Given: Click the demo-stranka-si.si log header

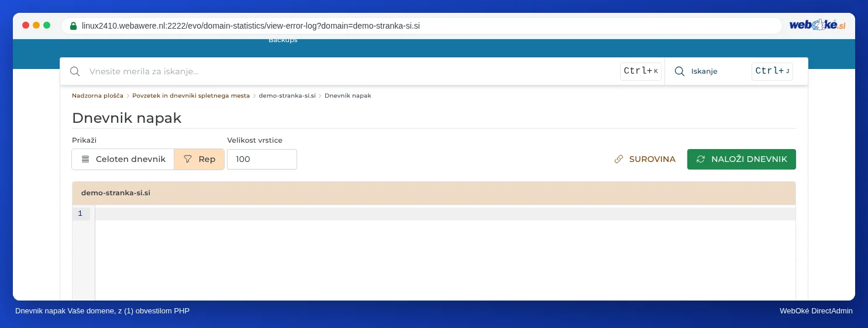Looking at the screenshot, I should (x=434, y=193).
